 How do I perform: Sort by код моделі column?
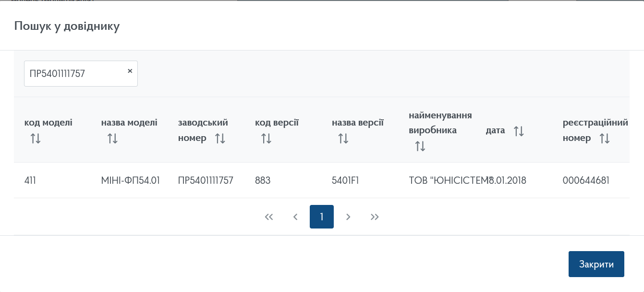click(36, 139)
